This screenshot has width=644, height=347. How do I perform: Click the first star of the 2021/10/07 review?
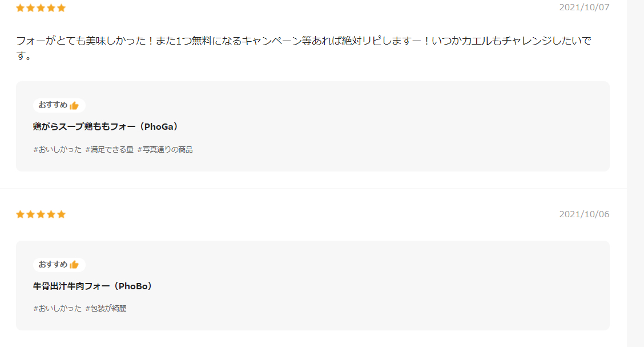click(x=20, y=8)
